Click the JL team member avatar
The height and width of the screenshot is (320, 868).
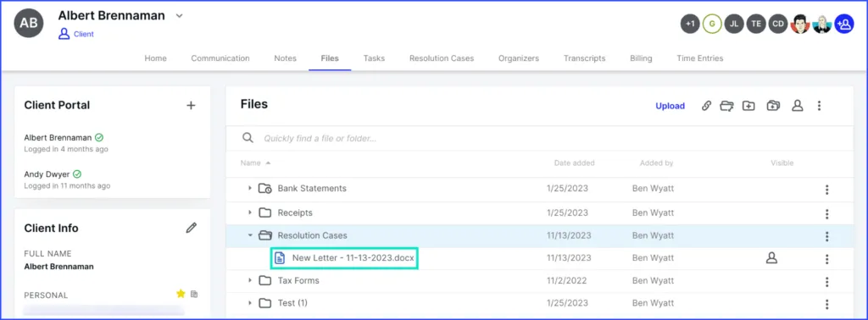coord(734,24)
